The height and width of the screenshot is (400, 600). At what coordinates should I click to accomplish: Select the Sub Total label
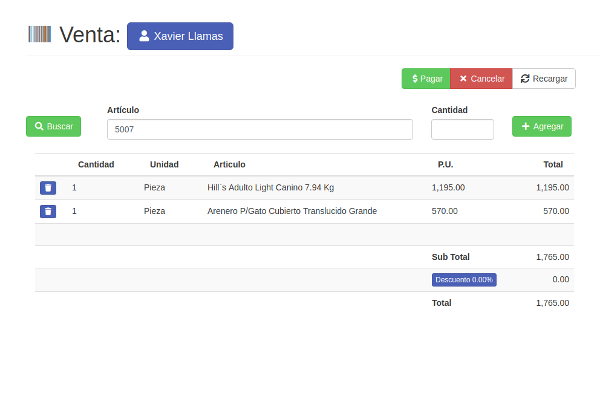coord(451,257)
